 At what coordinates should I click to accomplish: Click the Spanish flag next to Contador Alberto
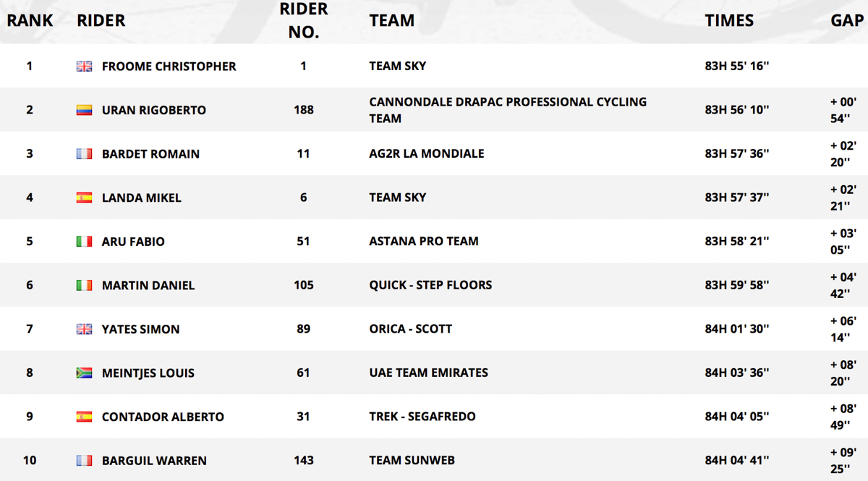[84, 417]
